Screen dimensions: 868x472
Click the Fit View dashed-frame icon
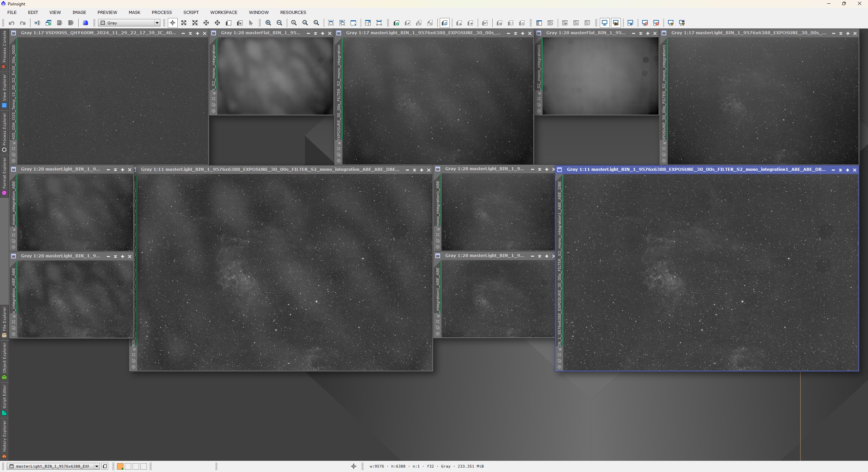331,23
